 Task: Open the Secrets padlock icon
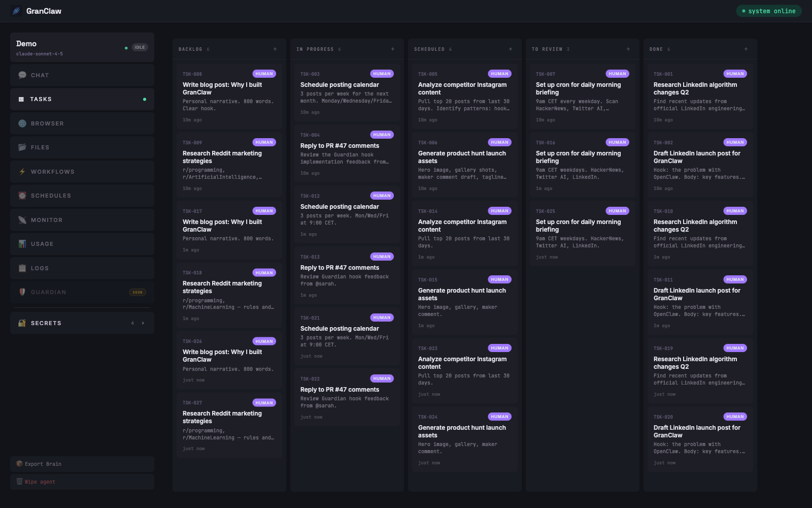click(22, 323)
